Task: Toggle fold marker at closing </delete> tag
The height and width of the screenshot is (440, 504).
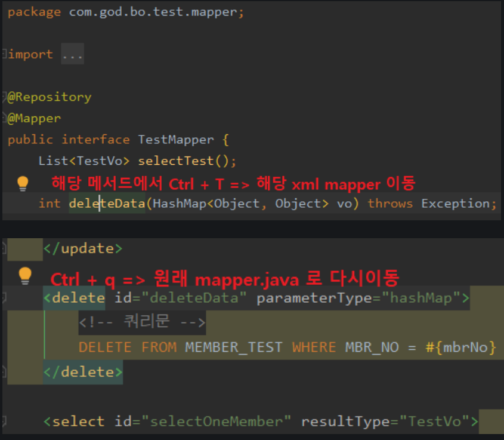Action: click(x=4, y=372)
